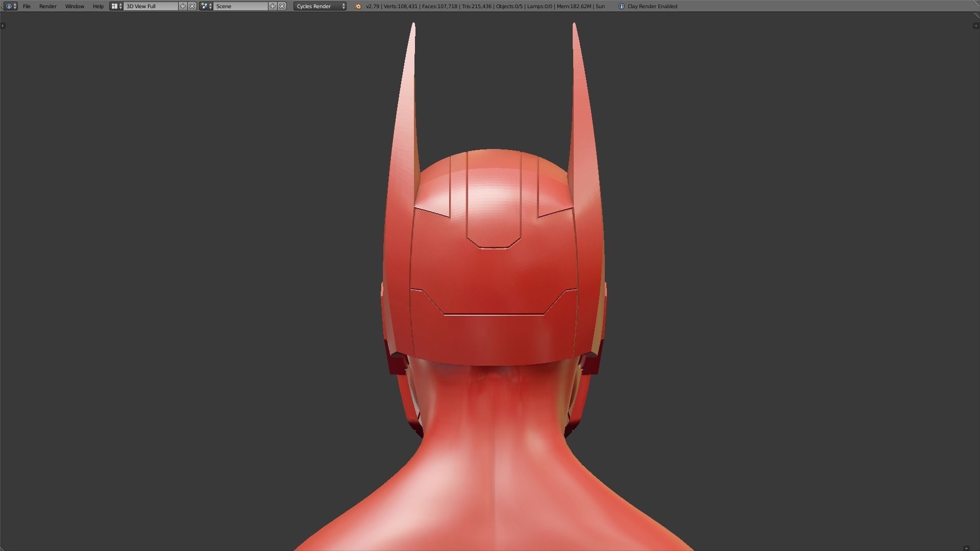Open the Render menu
The height and width of the screenshot is (551, 980).
click(47, 6)
